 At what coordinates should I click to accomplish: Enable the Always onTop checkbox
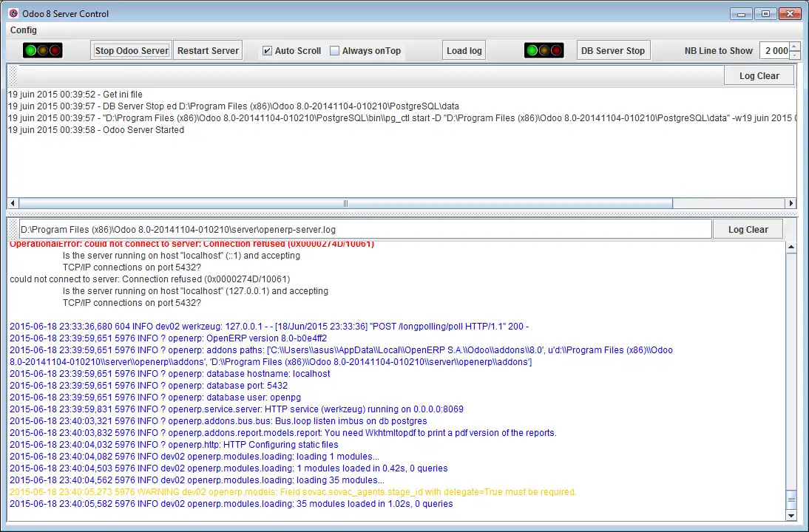click(335, 50)
